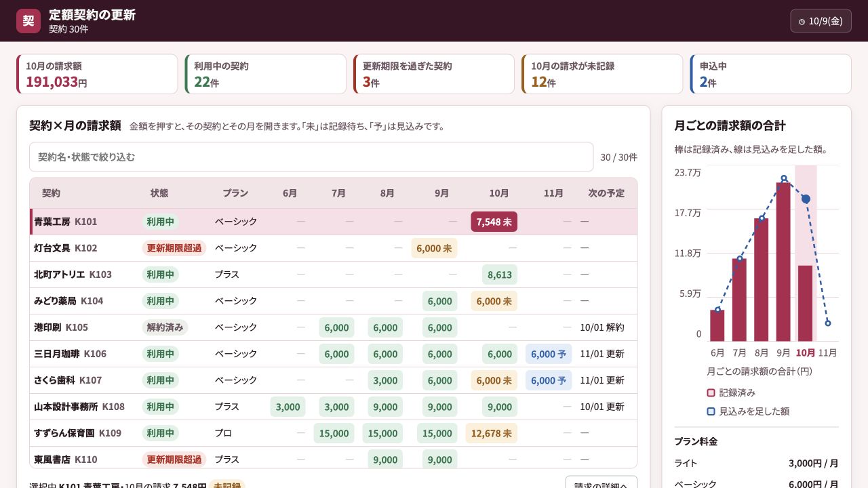This screenshot has width=868, height=488.
Task: Click the 見込みを足した額 legend swatch
Action: [x=711, y=411]
